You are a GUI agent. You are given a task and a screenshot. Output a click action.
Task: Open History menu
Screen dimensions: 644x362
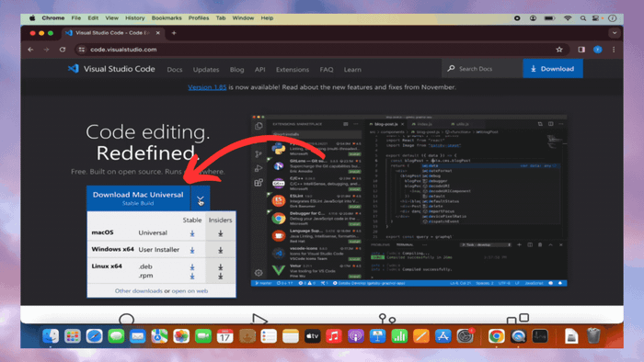(134, 18)
